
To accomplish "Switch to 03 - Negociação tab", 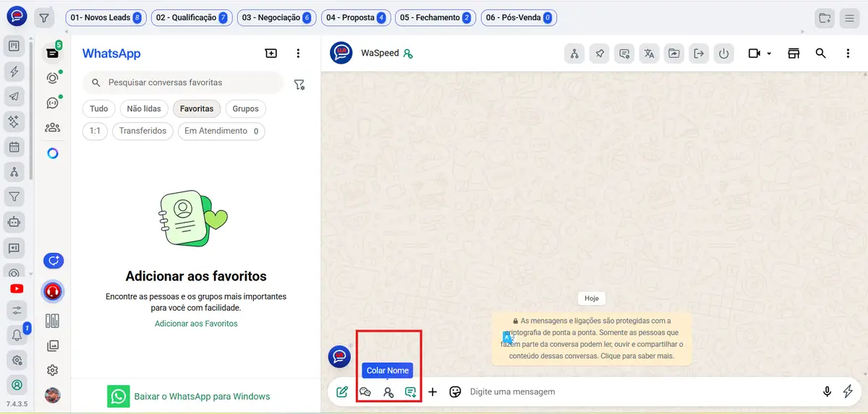I will point(277,17).
